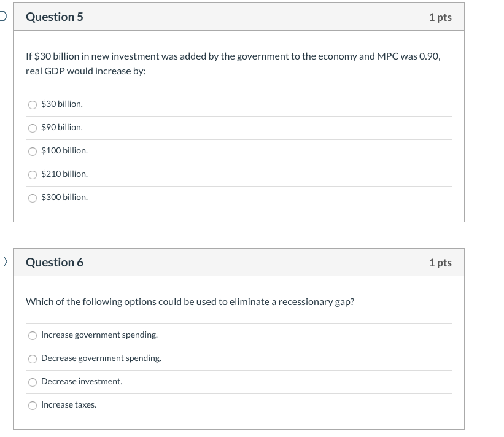504x437 pixels.
Task: Select the $300 billion answer option
Action: pos(33,198)
